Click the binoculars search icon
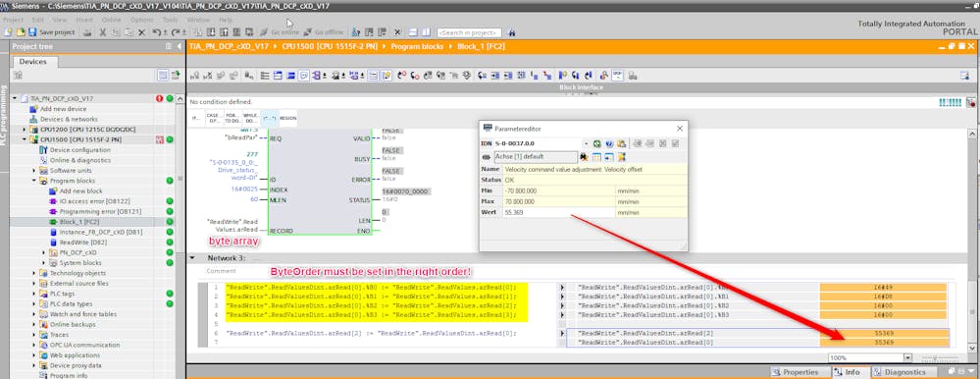Image resolution: width=980 pixels, height=379 pixels. coord(512,32)
